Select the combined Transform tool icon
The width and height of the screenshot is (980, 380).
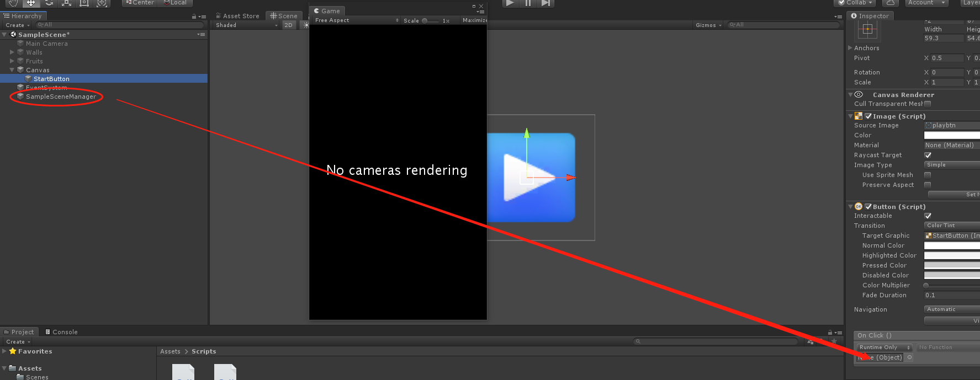point(102,3)
